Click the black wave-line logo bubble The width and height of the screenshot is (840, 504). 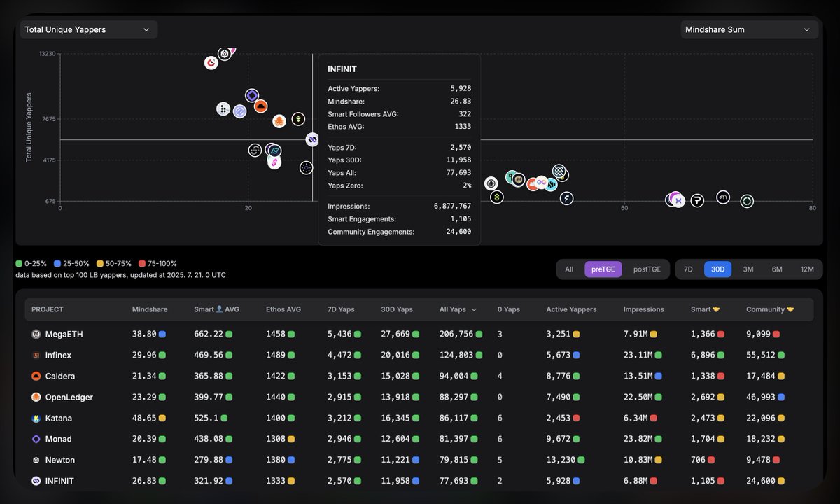tap(255, 150)
